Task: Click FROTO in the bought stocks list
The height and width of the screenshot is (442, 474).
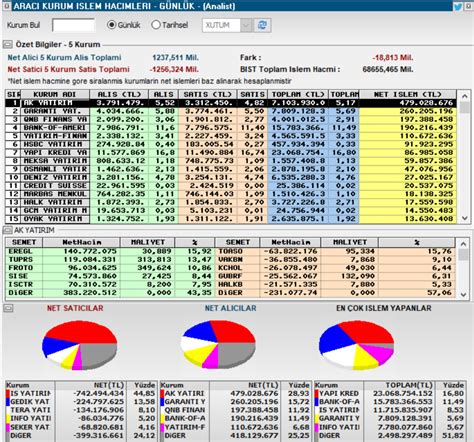Action: point(21,268)
